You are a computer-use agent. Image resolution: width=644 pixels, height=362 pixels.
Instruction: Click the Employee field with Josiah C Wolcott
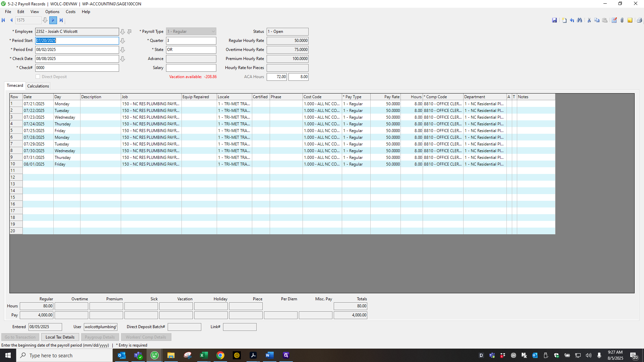77,32
